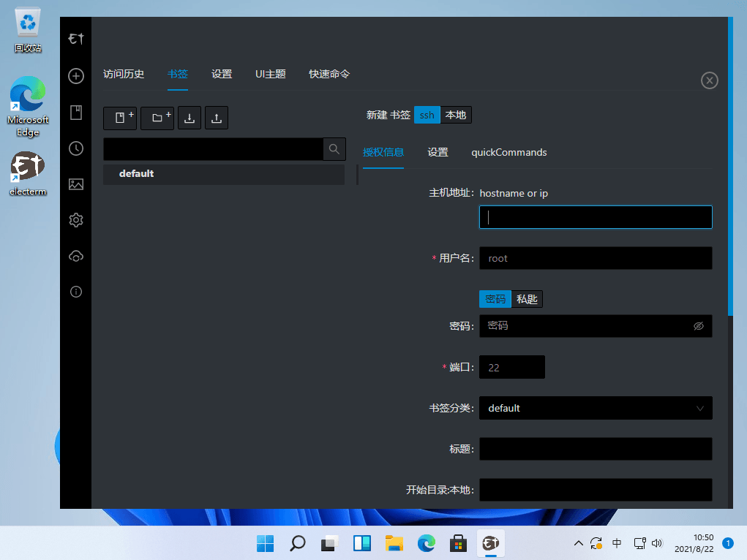The height and width of the screenshot is (560, 747).
Task: Click new bookmark button in toolbar
Action: pyautogui.click(x=120, y=118)
